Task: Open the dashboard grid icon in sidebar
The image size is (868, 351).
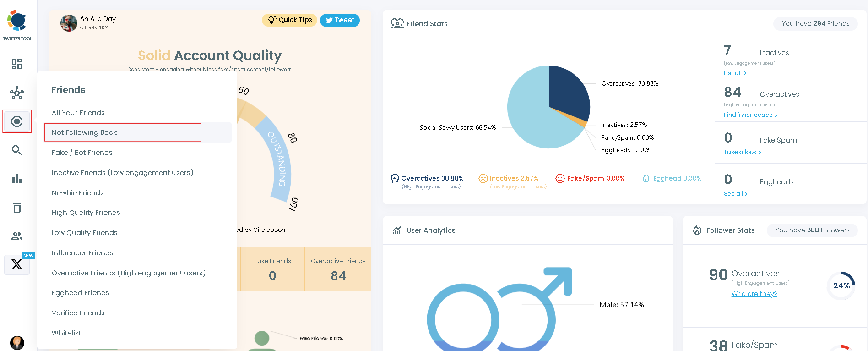Action: coord(17,64)
